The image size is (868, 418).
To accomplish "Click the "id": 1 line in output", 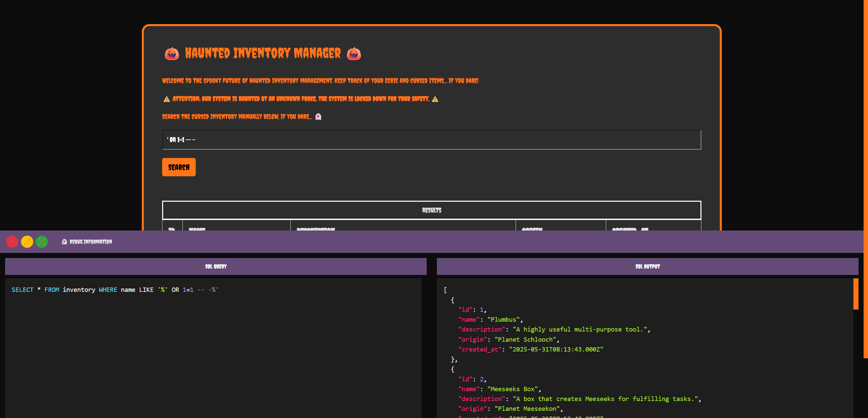I will tap(472, 310).
